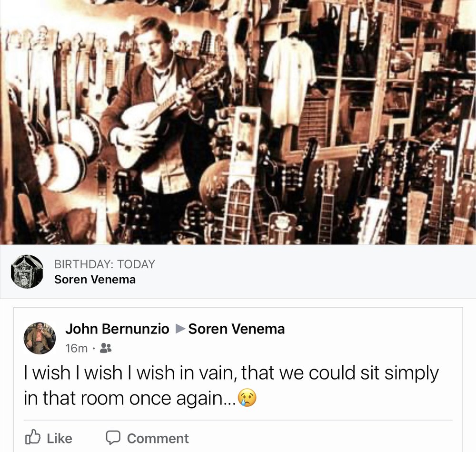Click the thumbs-up Like icon
This screenshot has height=452, width=476.
pyautogui.click(x=32, y=438)
